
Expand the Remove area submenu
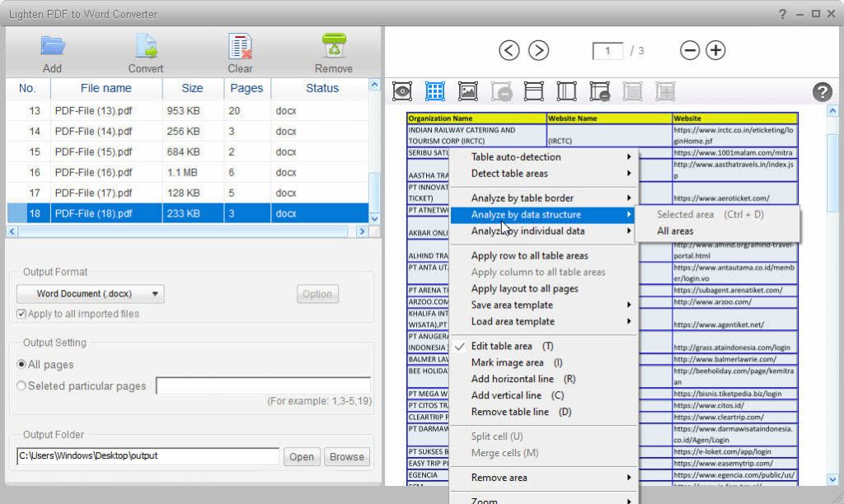(x=544, y=478)
